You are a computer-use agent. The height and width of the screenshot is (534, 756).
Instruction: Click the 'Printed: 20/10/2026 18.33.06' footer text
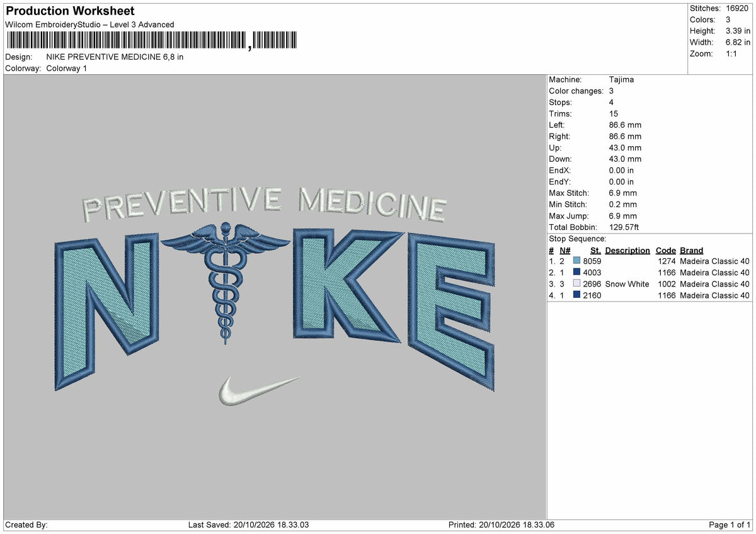coord(501,525)
